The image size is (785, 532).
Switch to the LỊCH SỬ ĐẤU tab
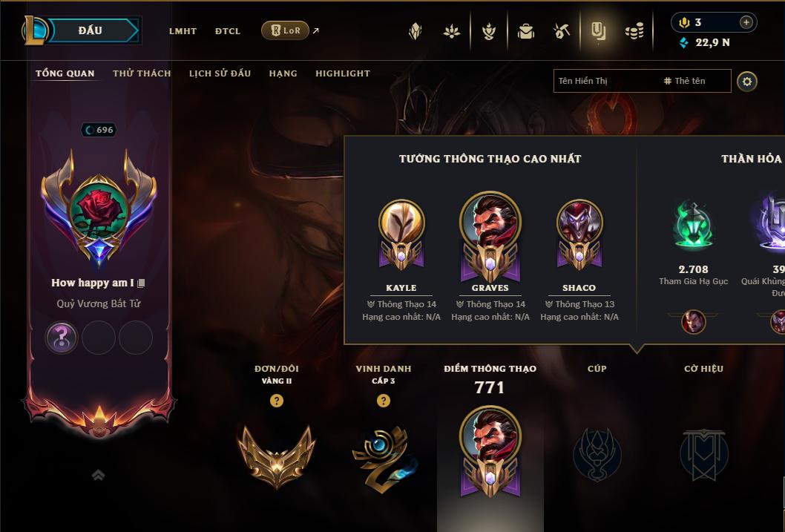click(x=220, y=73)
